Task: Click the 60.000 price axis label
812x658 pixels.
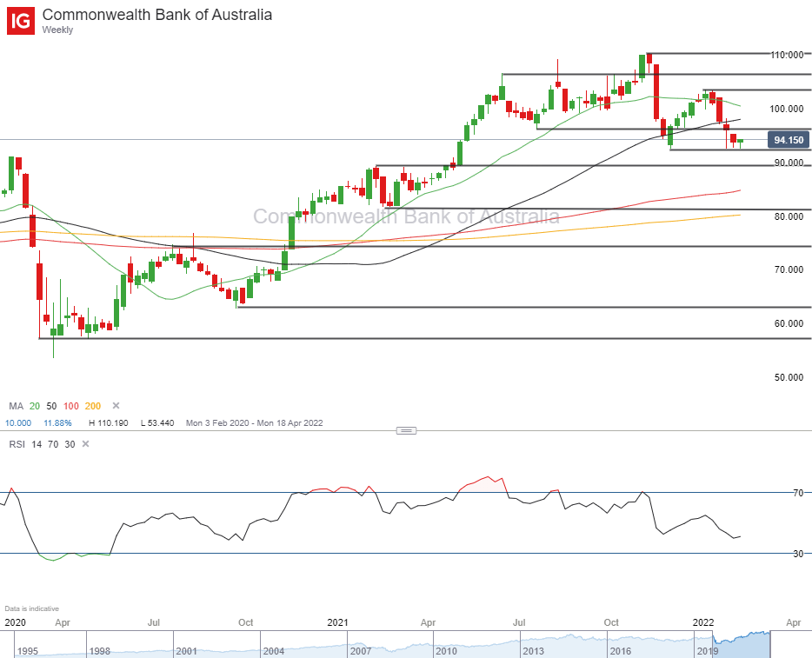Action: [x=789, y=323]
